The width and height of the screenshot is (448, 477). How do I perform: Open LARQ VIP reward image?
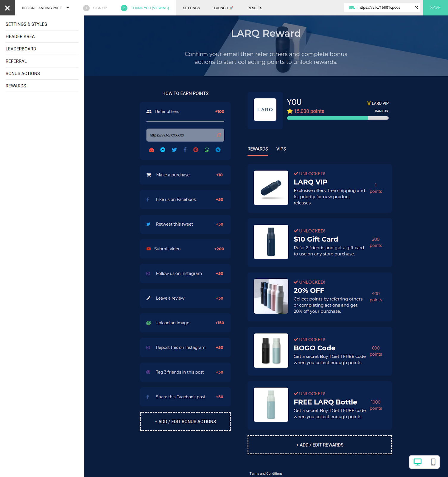pos(271,188)
